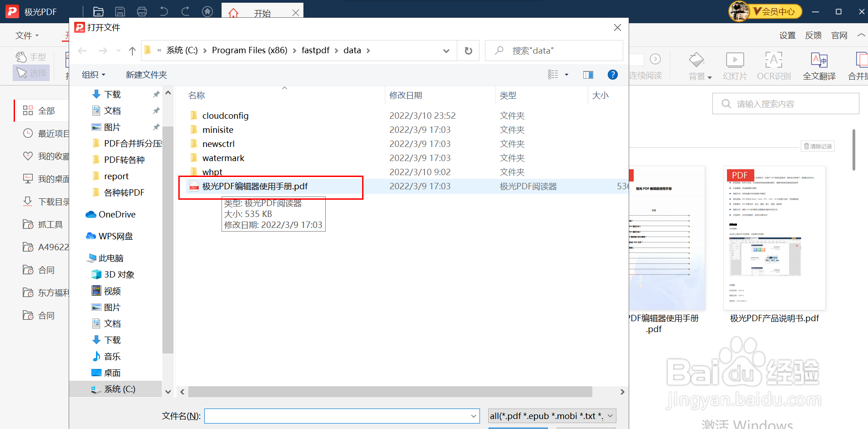This screenshot has width=868, height=429.
Task: Open 设置 in the top right
Action: click(x=787, y=35)
